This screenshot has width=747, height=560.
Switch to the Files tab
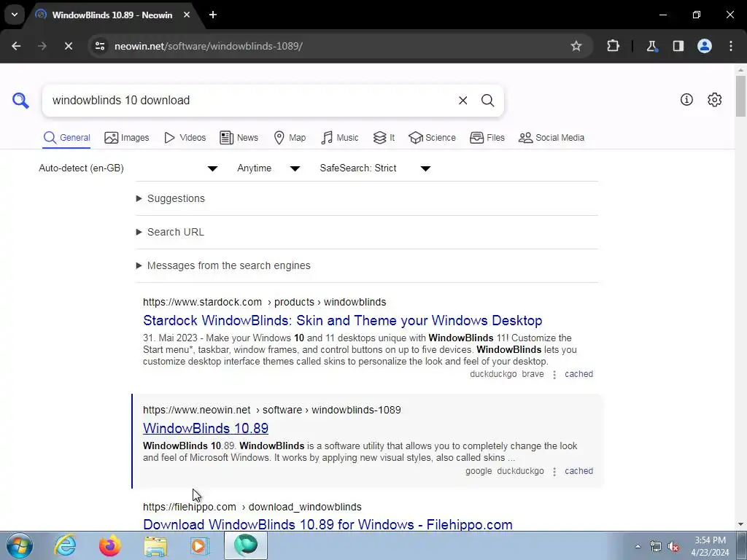coord(487,138)
